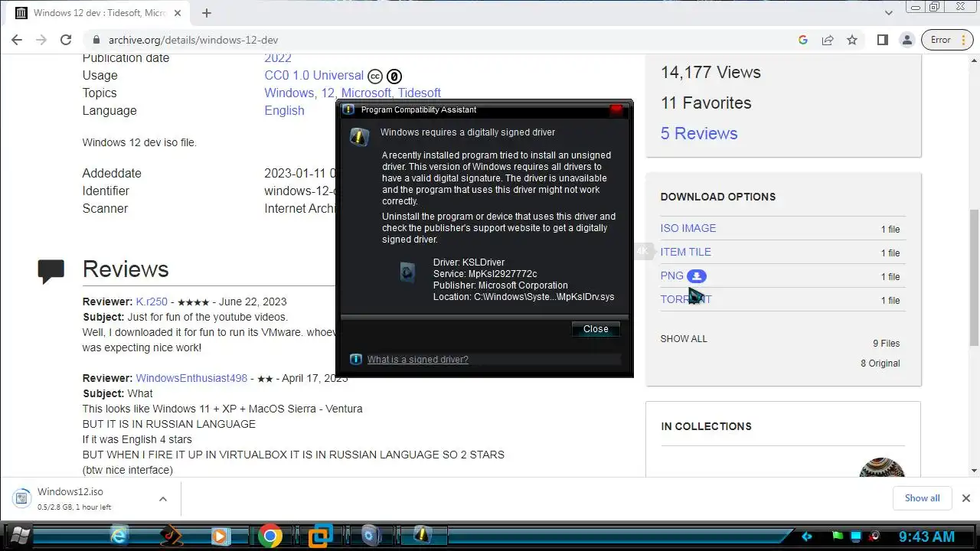Bookmark this page with star icon
The height and width of the screenshot is (551, 980).
click(x=852, y=40)
